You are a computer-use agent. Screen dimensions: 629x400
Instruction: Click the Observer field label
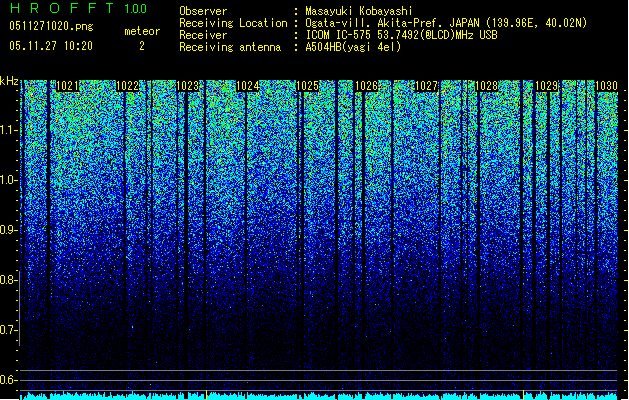pyautogui.click(x=203, y=11)
